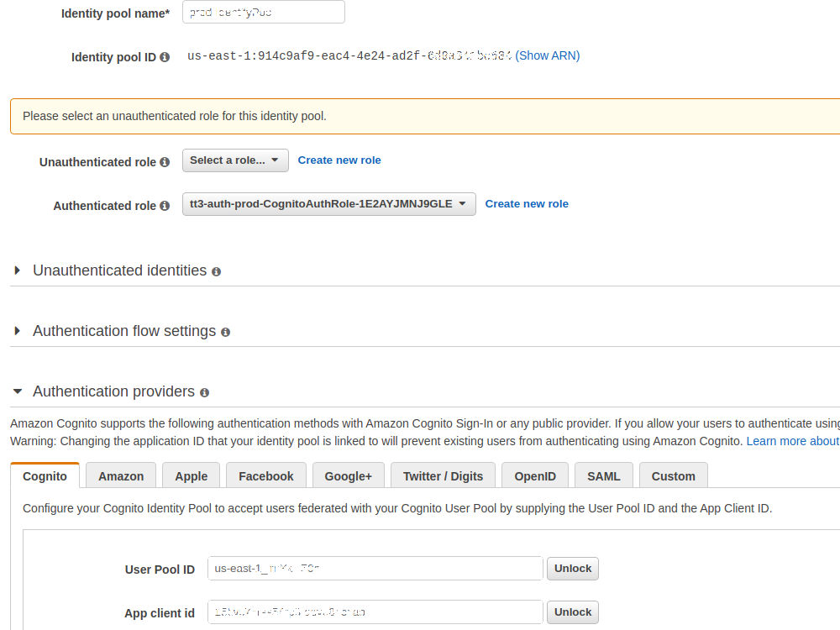The image size is (840, 630).
Task: Click info icon beside Unauthenticated role
Action: [x=165, y=162]
